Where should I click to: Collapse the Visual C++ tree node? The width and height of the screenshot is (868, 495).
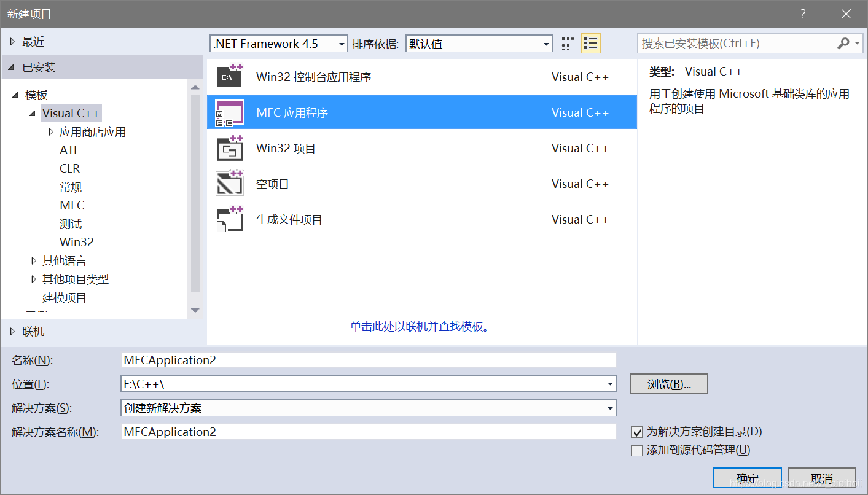[x=32, y=114]
